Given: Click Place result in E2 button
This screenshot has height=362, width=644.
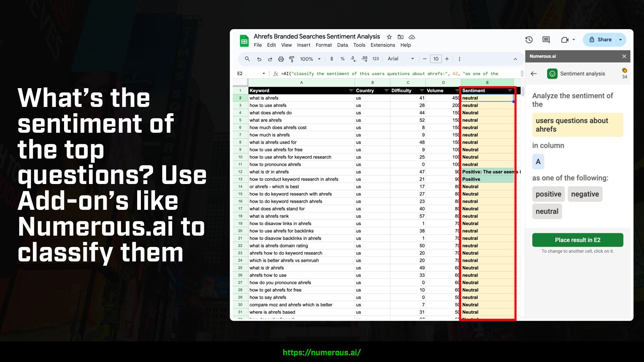Looking at the screenshot, I should [x=577, y=240].
